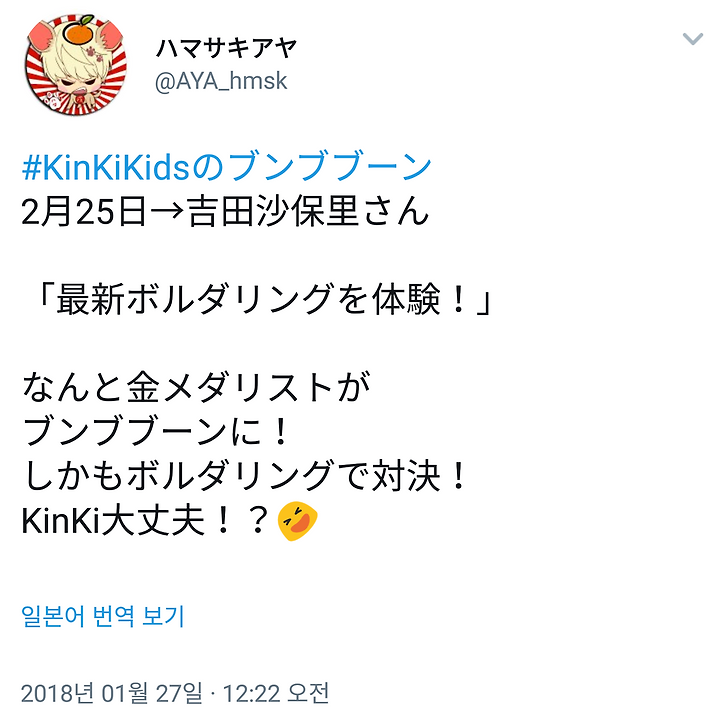Open the tweet options chevron menu
Image resolution: width=720 pixels, height=715 pixels.
(x=692, y=39)
